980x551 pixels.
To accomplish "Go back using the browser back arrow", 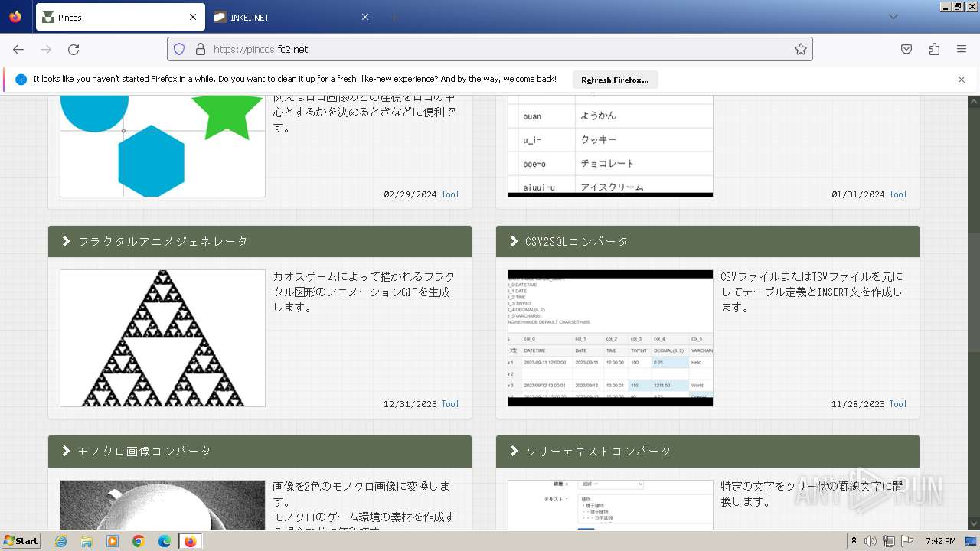I will click(18, 49).
